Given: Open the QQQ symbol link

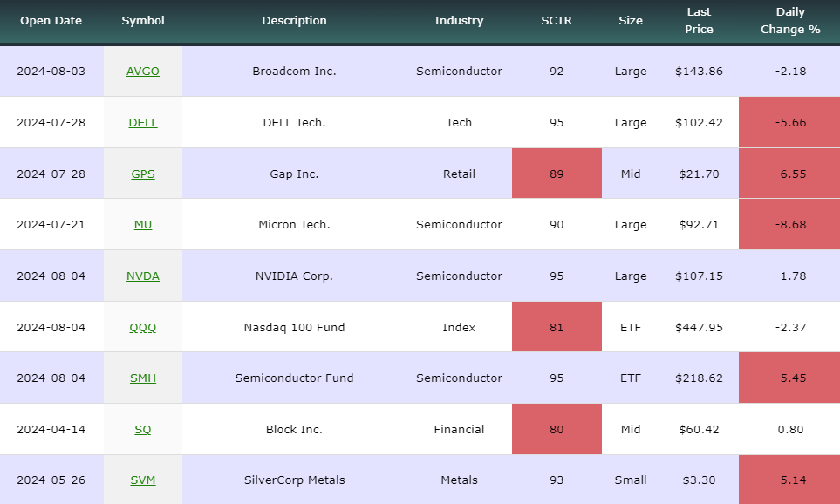Looking at the screenshot, I should point(142,328).
